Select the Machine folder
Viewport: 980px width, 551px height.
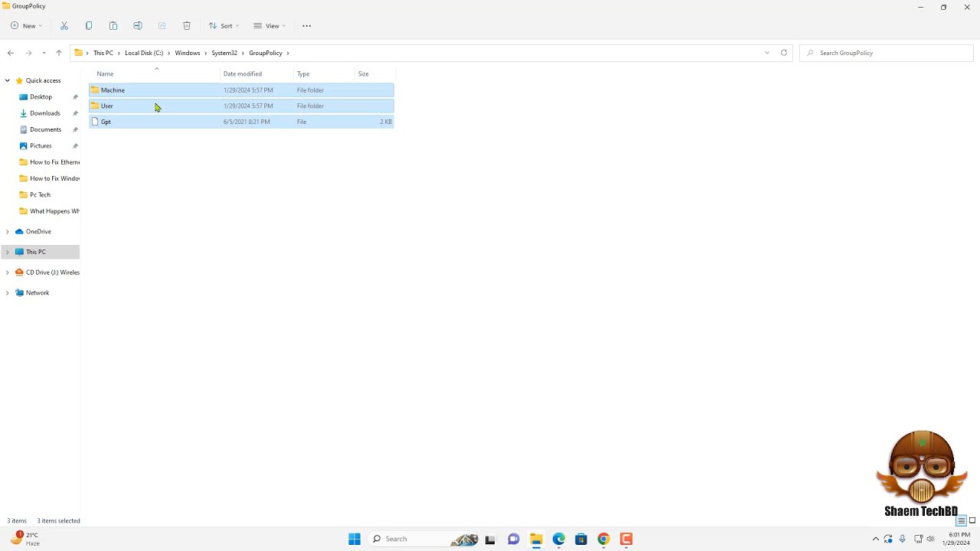241,90
